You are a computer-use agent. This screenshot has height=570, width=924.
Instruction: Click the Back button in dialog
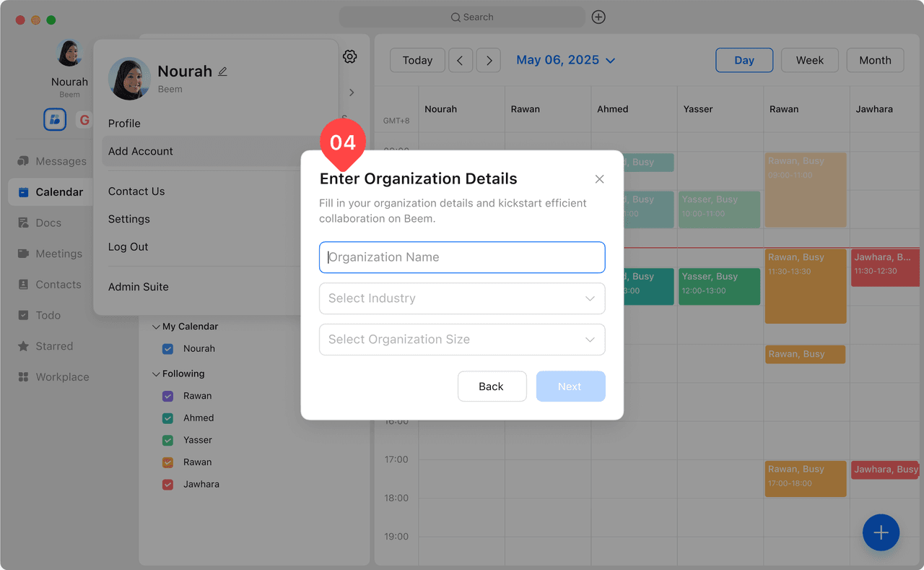pyautogui.click(x=492, y=387)
